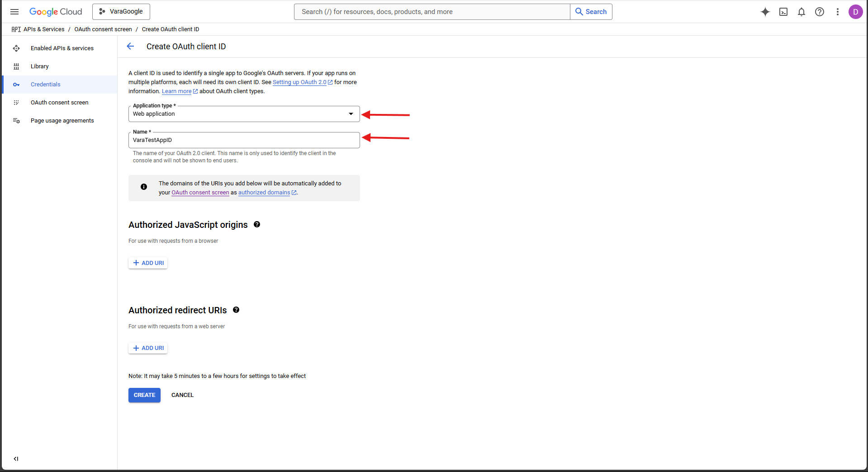
Task: Go back with the blue arrow
Action: click(x=130, y=47)
